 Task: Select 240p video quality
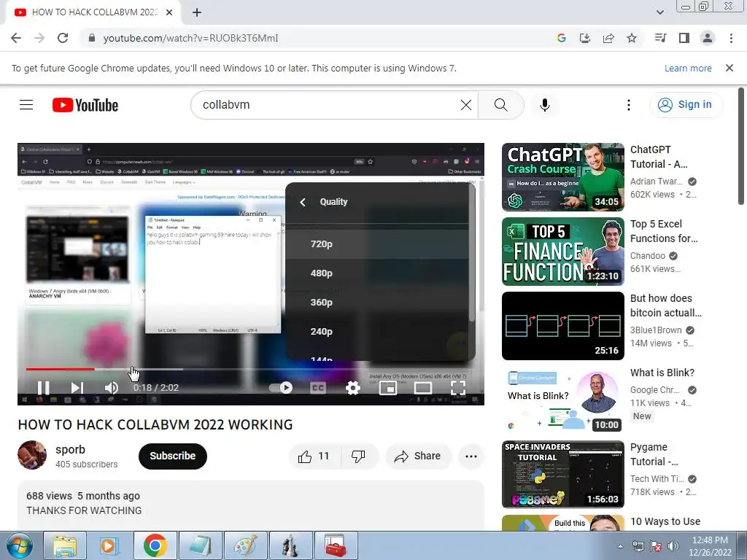[x=377, y=332]
